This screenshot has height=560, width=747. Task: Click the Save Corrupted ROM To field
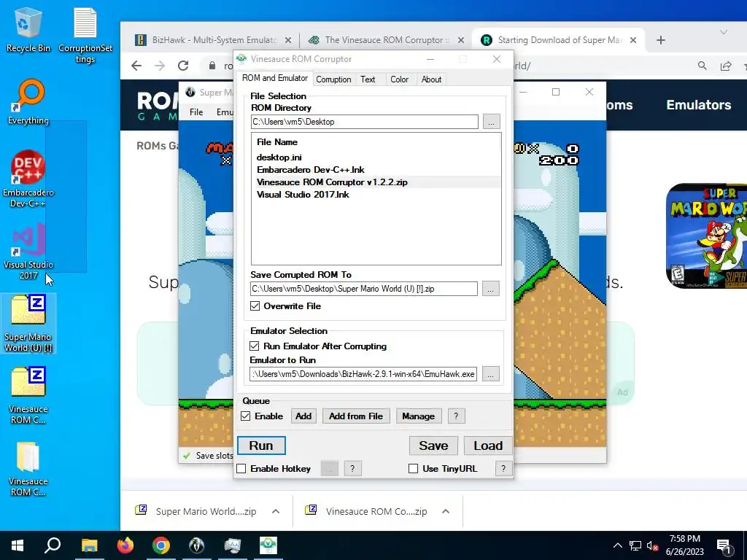(364, 289)
